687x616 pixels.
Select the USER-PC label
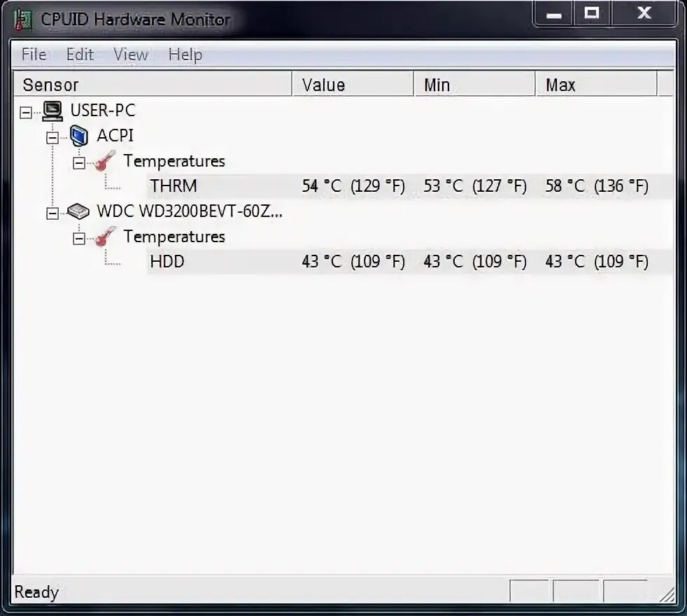[x=103, y=111]
